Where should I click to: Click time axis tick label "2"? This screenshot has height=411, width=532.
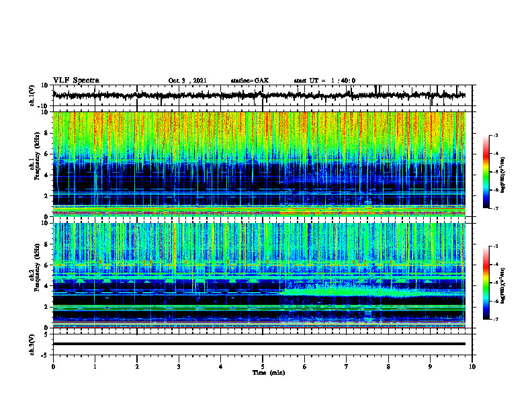point(137,367)
